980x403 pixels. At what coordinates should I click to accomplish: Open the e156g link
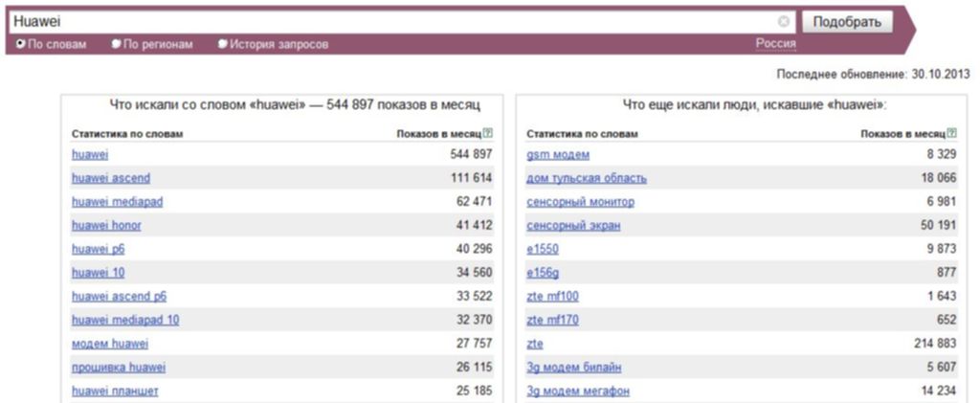tap(543, 273)
